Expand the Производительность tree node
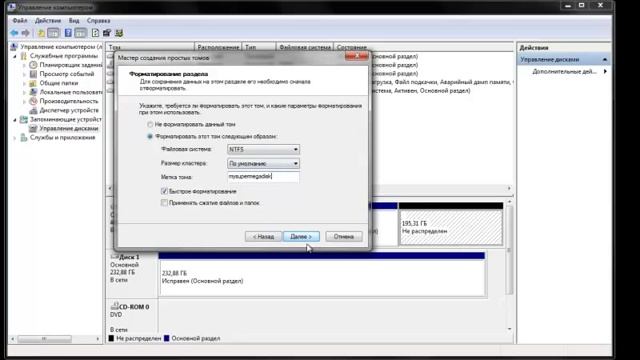 point(24,101)
